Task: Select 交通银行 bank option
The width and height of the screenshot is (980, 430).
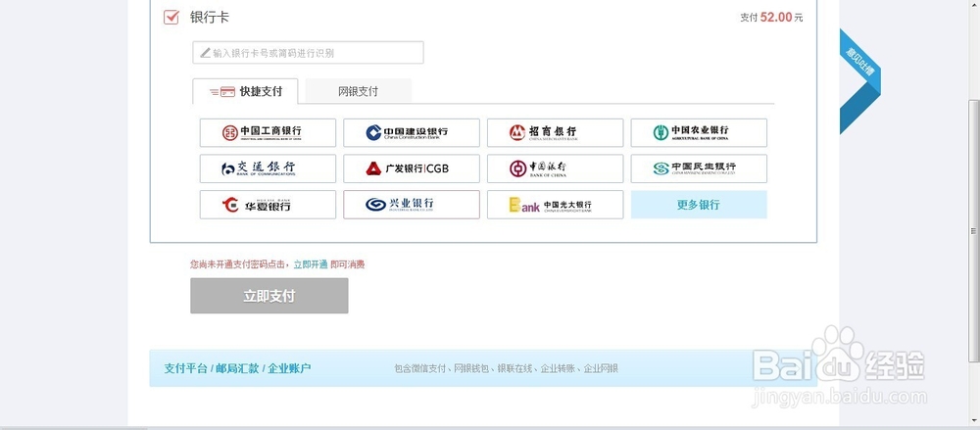Action: point(268,168)
